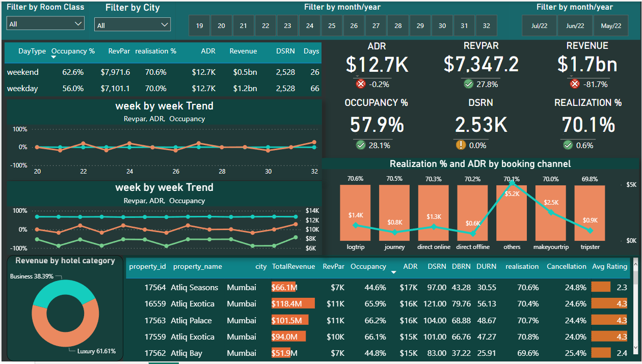Screen dimensions: 642x364
Task: Select the month 32 filter button
Action: (486, 25)
